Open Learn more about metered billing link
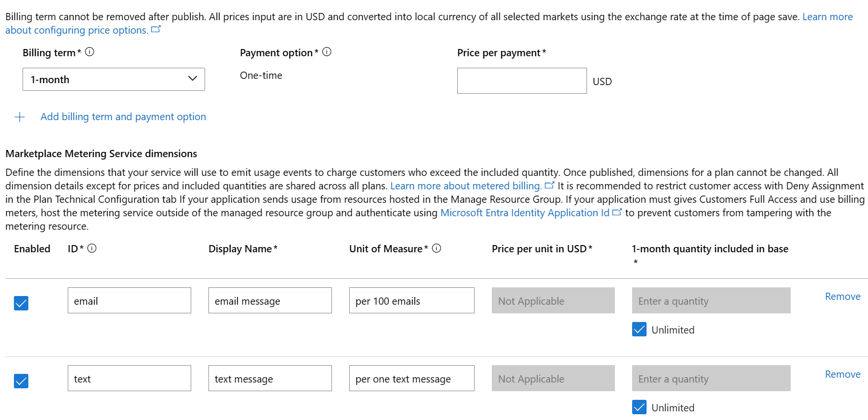This screenshot has width=868, height=420. (x=465, y=186)
